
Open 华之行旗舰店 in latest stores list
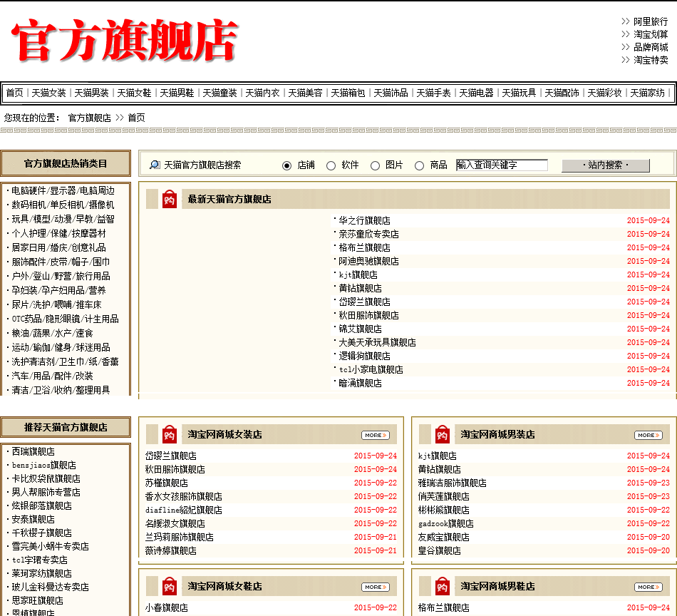tap(364, 221)
